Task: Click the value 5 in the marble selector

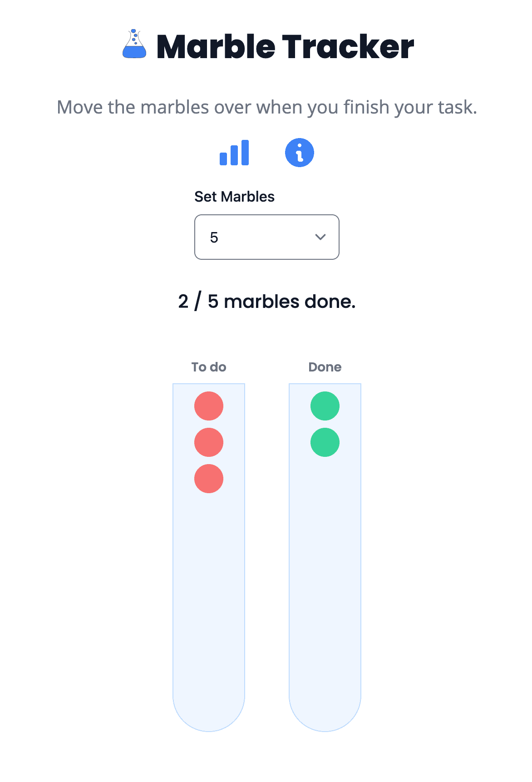Action: 214,238
